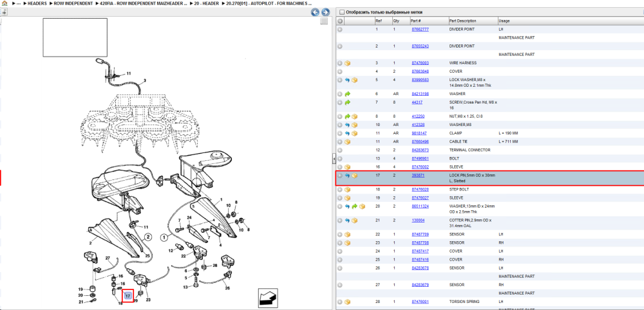The width and height of the screenshot is (644, 310).
Task: Click the blue arrow icon on the 9818147 CLAMP row
Action: pos(347,133)
